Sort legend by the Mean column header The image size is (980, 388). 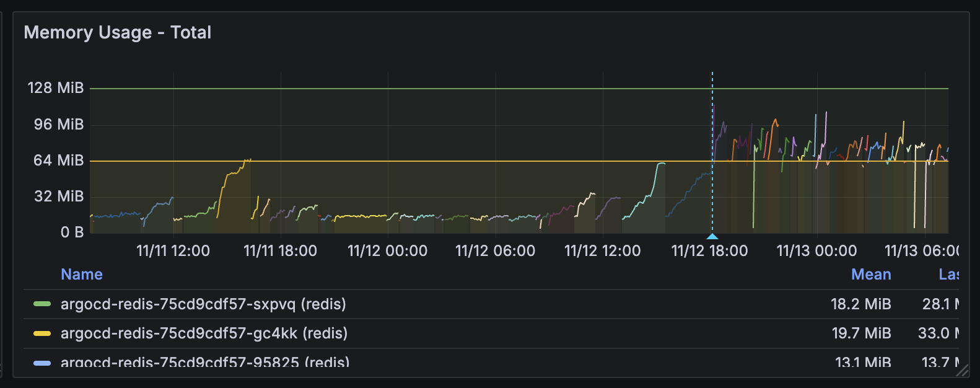tap(871, 274)
